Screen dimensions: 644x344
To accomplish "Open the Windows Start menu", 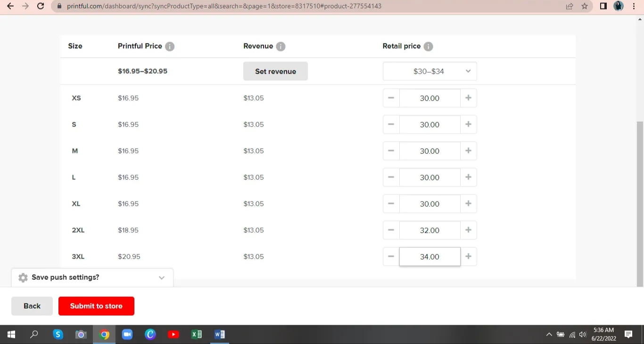I will [11, 335].
